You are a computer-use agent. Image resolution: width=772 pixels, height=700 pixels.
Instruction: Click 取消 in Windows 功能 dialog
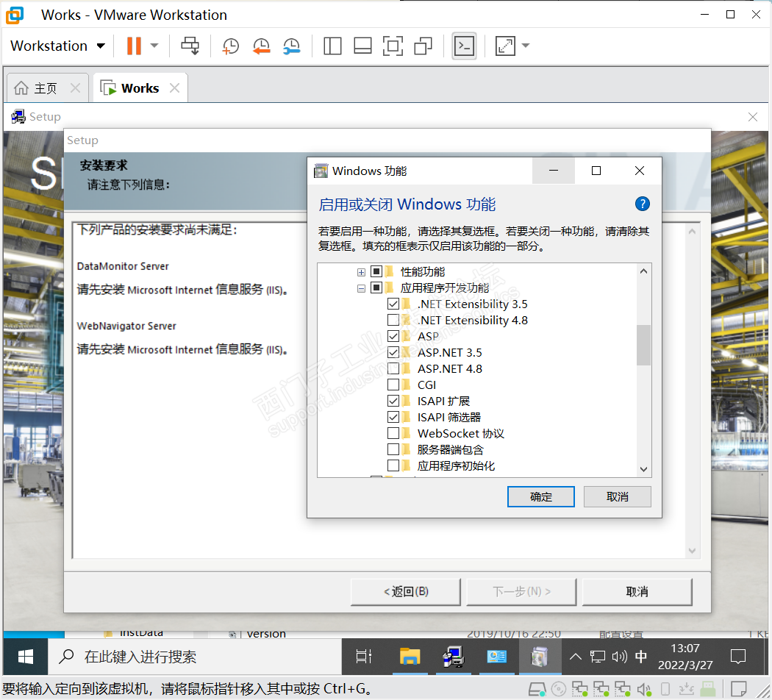click(617, 497)
